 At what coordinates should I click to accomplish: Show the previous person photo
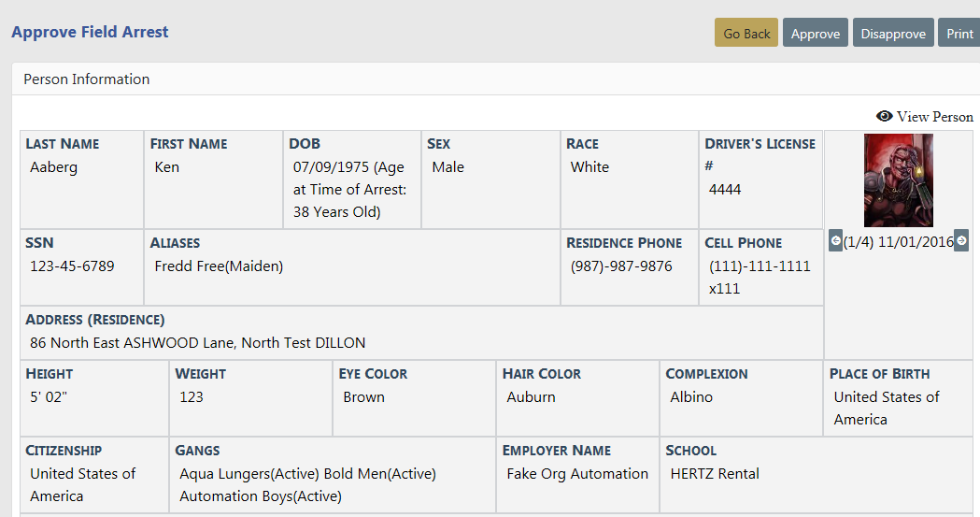pyautogui.click(x=836, y=240)
